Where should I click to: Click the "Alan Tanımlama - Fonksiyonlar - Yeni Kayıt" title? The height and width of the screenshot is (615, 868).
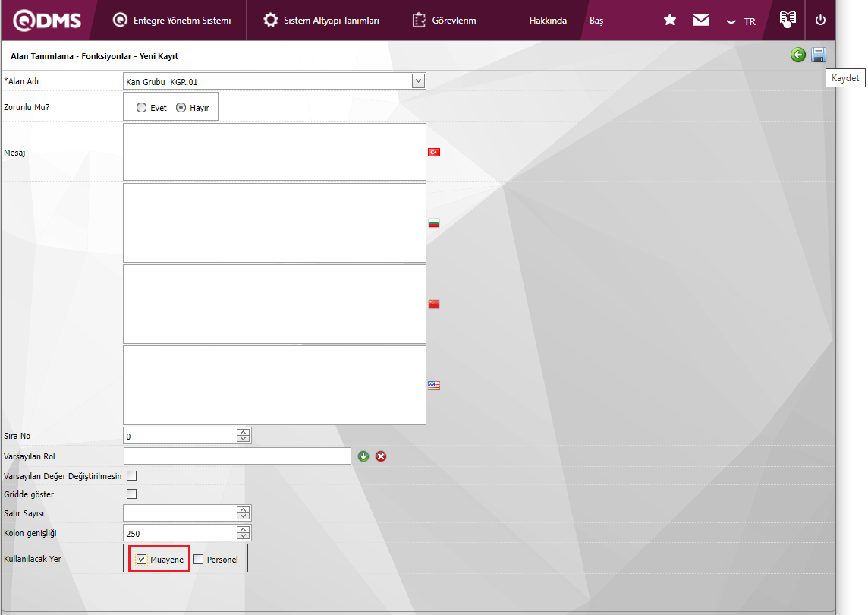tap(94, 56)
